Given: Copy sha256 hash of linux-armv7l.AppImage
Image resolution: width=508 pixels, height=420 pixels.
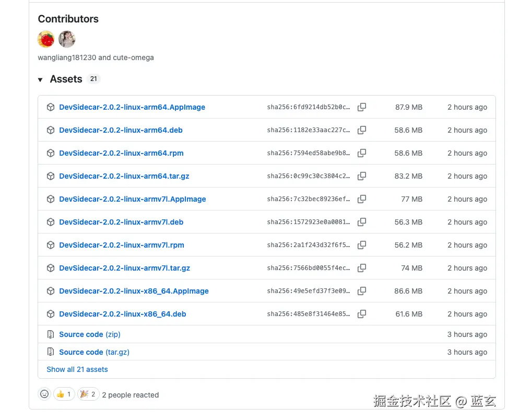Looking at the screenshot, I should pos(362,199).
